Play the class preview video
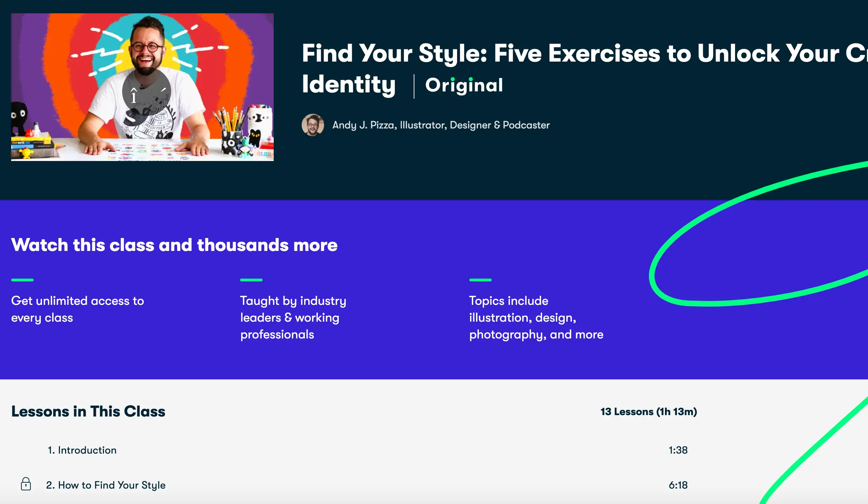This screenshot has height=504, width=868. (x=146, y=92)
